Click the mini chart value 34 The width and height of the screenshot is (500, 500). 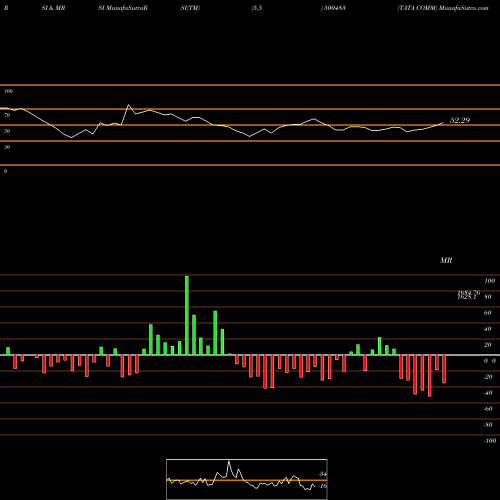[x=322, y=474]
